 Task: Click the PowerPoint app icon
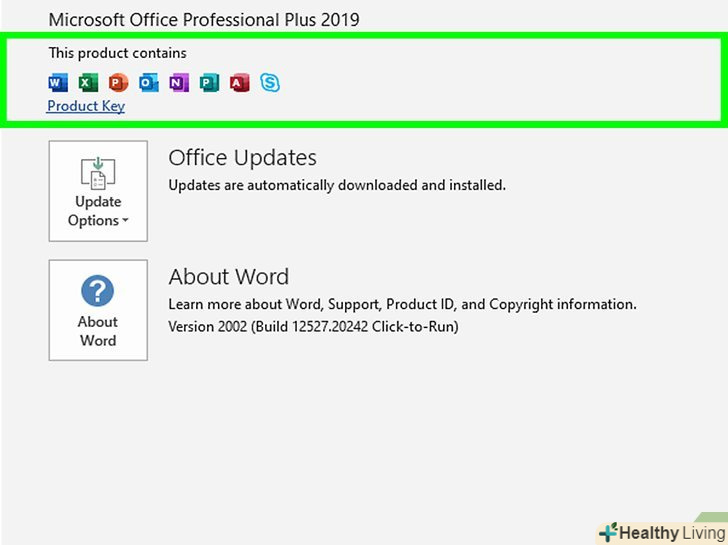point(118,83)
